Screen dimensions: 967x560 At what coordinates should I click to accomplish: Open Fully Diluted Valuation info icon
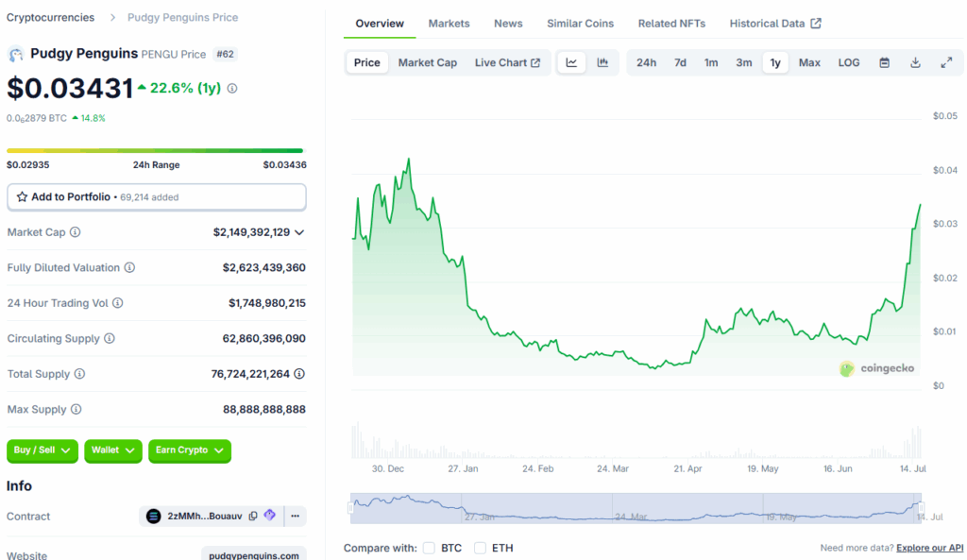(x=129, y=267)
